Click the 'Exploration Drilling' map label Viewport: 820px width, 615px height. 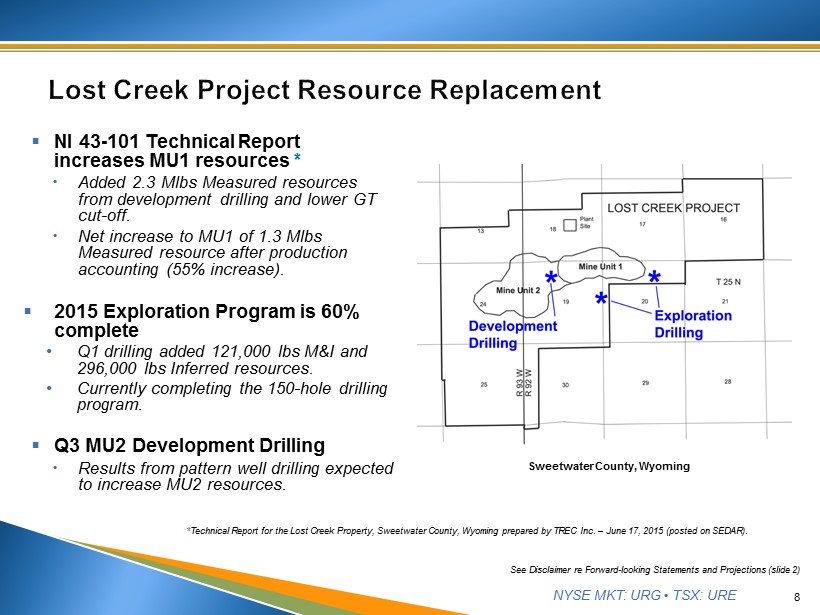click(692, 324)
